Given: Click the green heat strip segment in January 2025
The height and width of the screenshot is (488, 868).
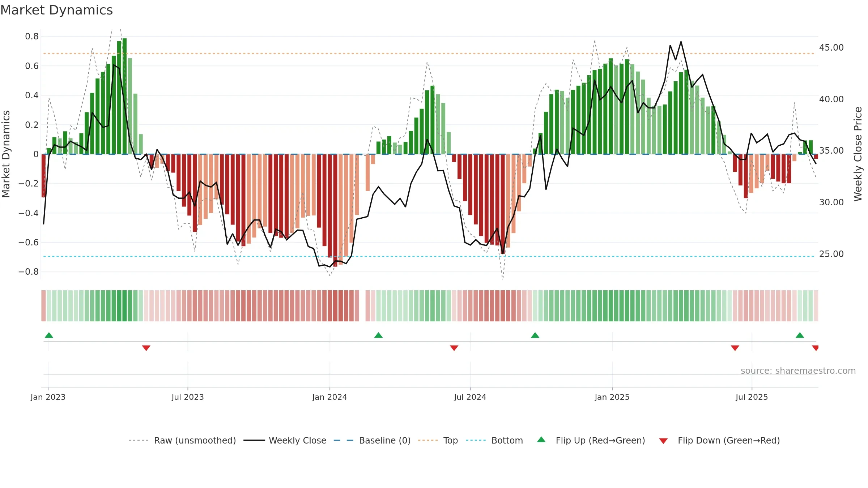Looking at the screenshot, I should 611,306.
